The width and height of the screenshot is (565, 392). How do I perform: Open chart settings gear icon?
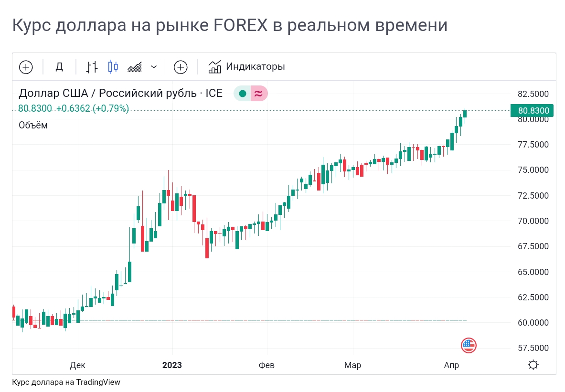click(x=533, y=365)
